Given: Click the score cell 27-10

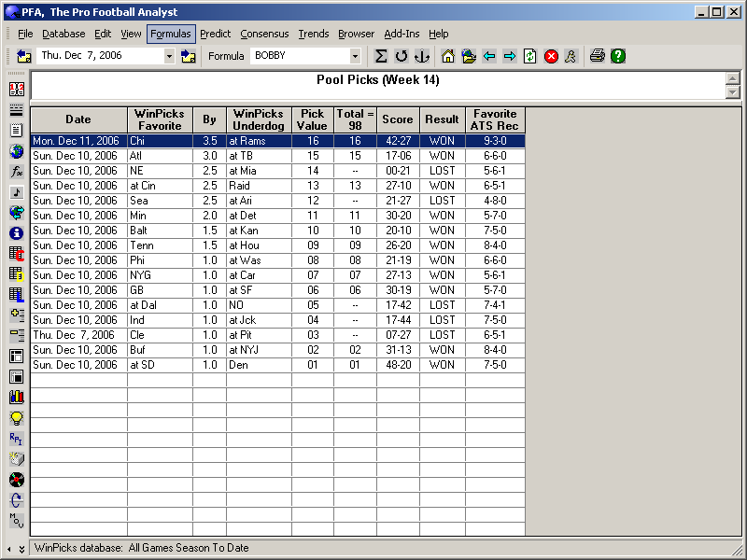Looking at the screenshot, I should point(399,186).
